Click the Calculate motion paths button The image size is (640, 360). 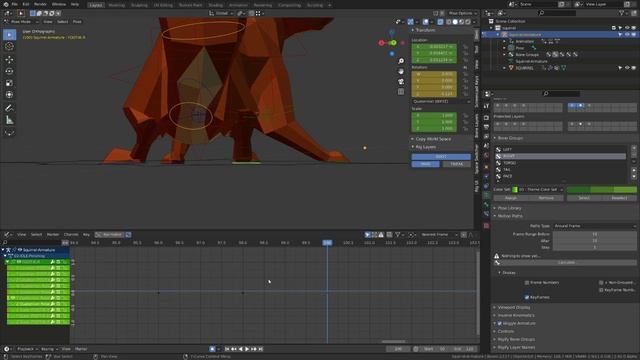(x=566, y=262)
